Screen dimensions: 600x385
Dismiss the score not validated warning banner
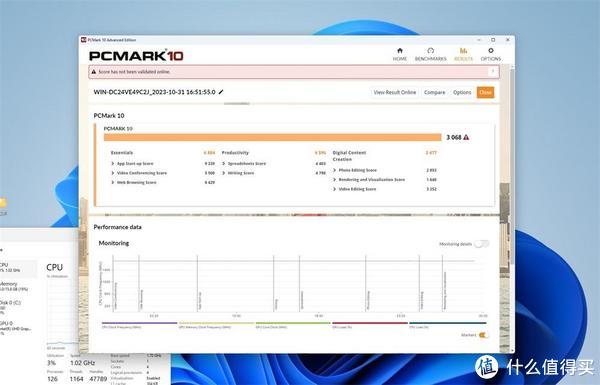click(492, 72)
